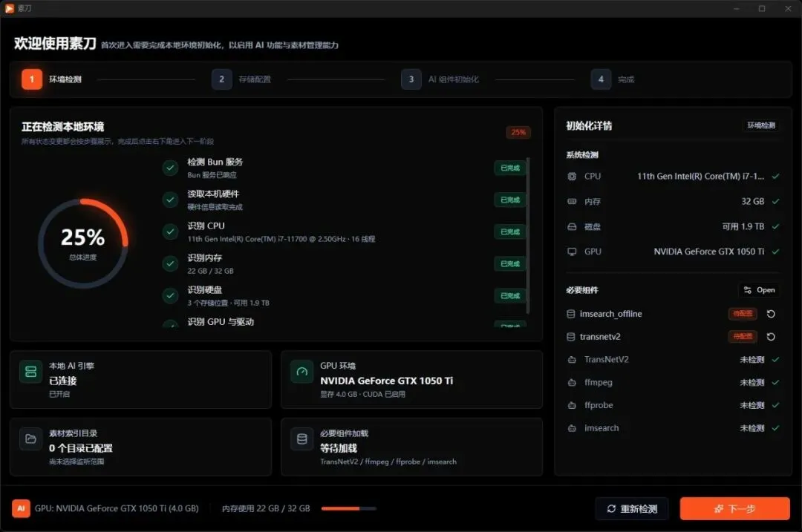Click the 22 GB / 32 GB text under 识别内存
The height and width of the screenshot is (532, 802).
tap(210, 271)
